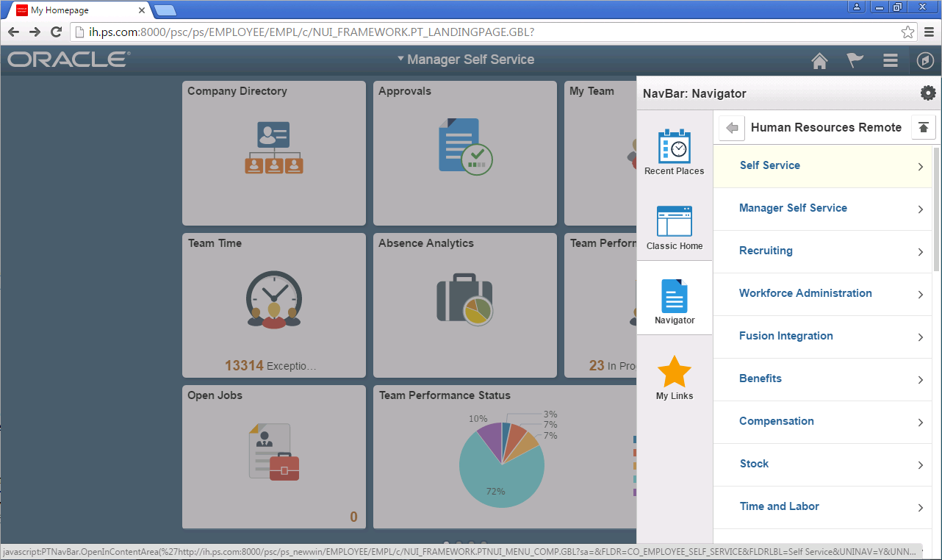Open the Actions List hamburger icon
Viewport: 942px width, 560px height.
pyautogui.click(x=890, y=60)
